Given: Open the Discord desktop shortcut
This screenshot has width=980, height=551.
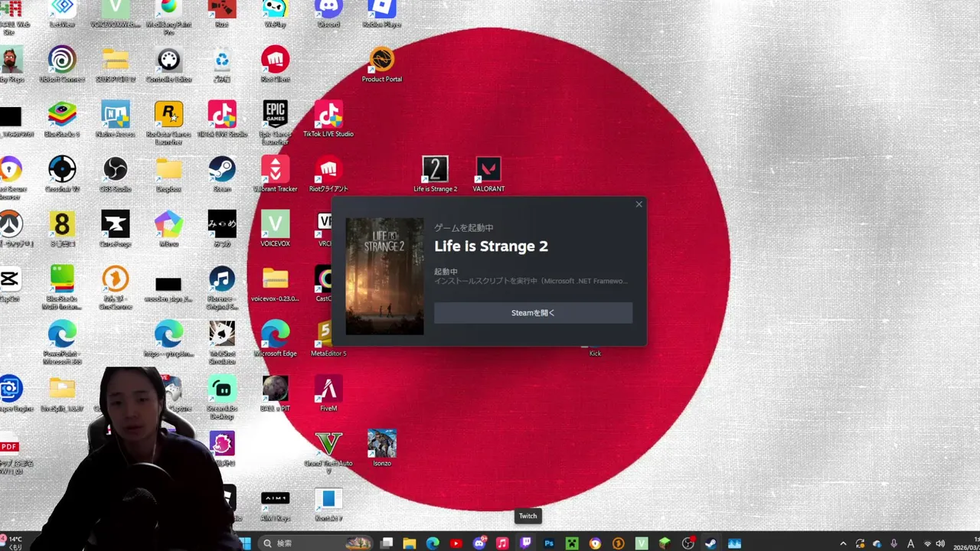Looking at the screenshot, I should pos(328,14).
